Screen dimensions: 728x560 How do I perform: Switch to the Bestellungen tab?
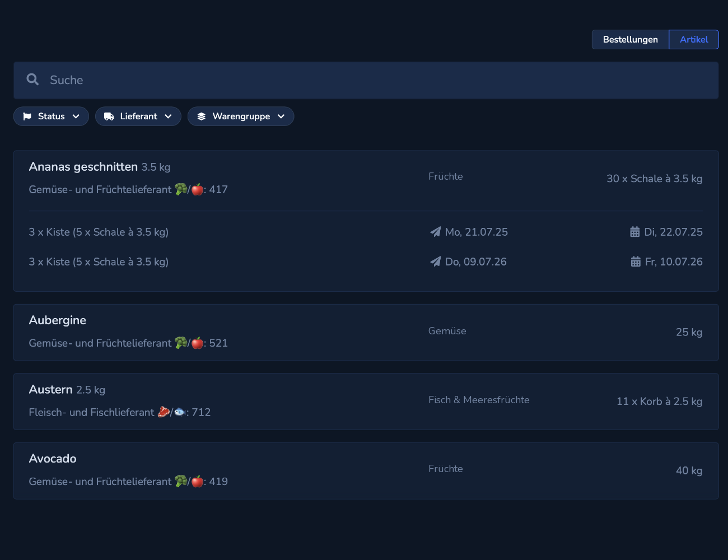(x=631, y=39)
